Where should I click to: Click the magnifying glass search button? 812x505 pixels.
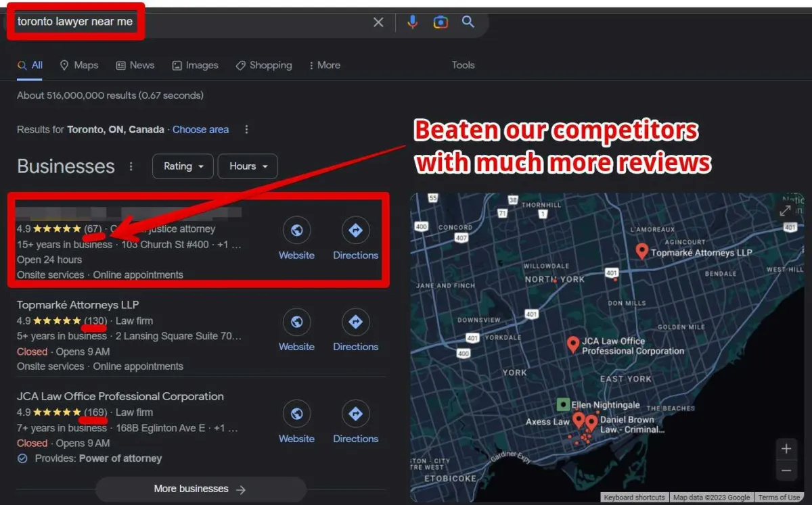point(468,22)
